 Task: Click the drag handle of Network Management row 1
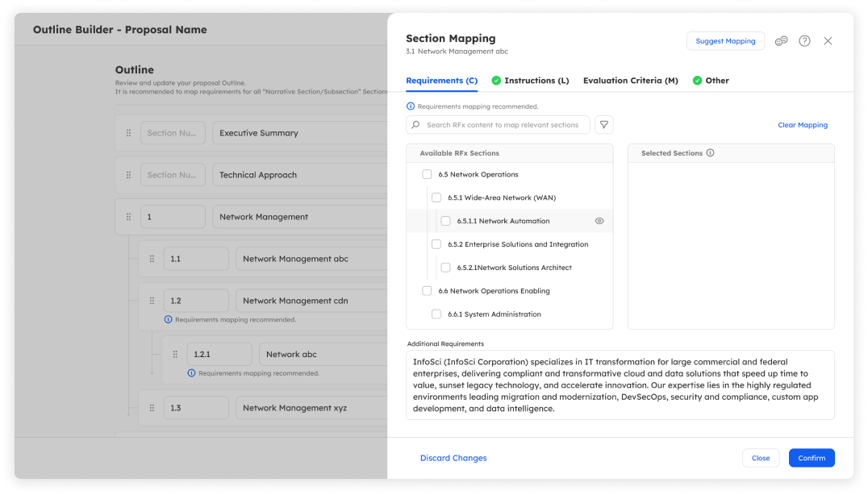(128, 218)
